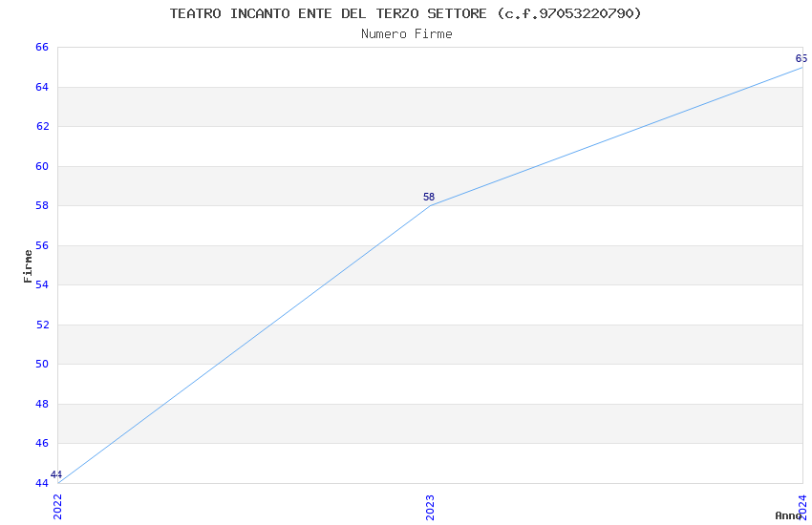The width and height of the screenshot is (812, 525).
Task: Click the x-axis year label 2023
Action: pos(430,508)
